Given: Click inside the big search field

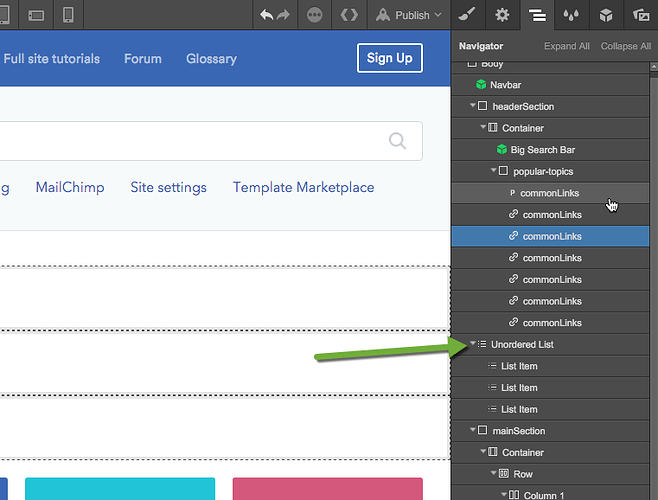Looking at the screenshot, I should (x=211, y=141).
